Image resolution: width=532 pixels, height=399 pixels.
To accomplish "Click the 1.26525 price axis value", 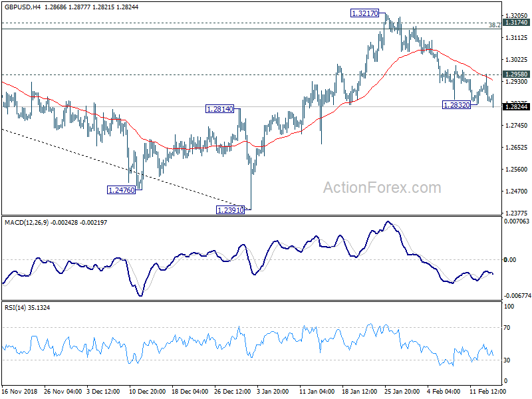I will pos(517,148).
